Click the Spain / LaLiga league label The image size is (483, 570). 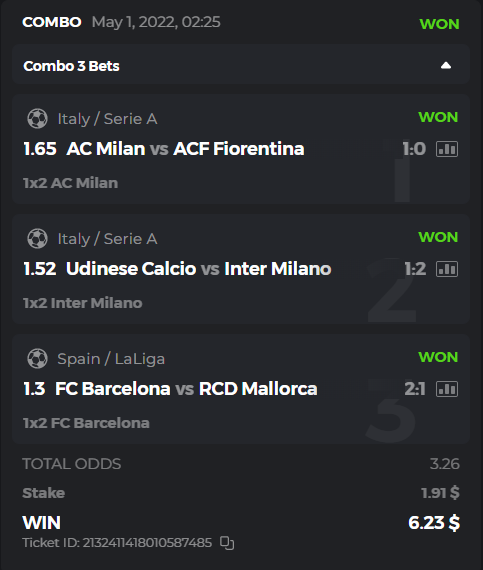point(111,359)
